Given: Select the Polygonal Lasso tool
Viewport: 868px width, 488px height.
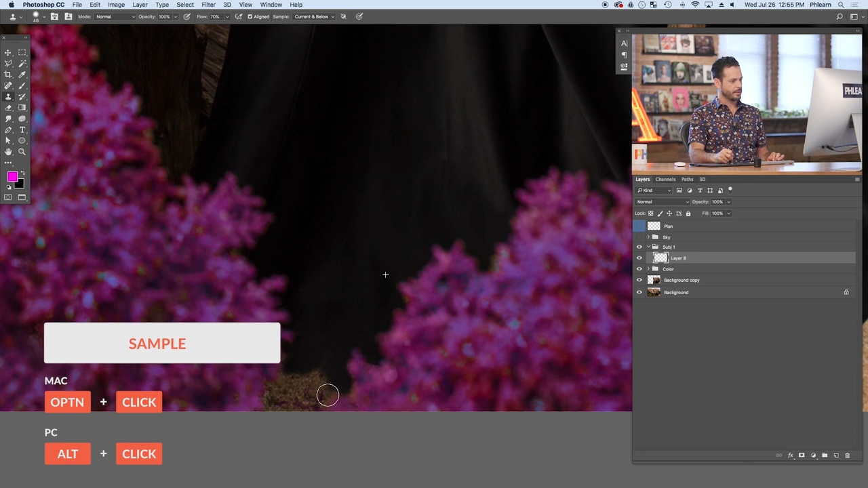Looking at the screenshot, I should coord(8,64).
